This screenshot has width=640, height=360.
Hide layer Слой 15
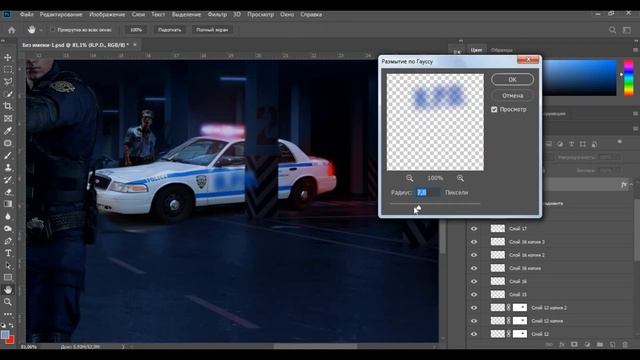(x=474, y=294)
